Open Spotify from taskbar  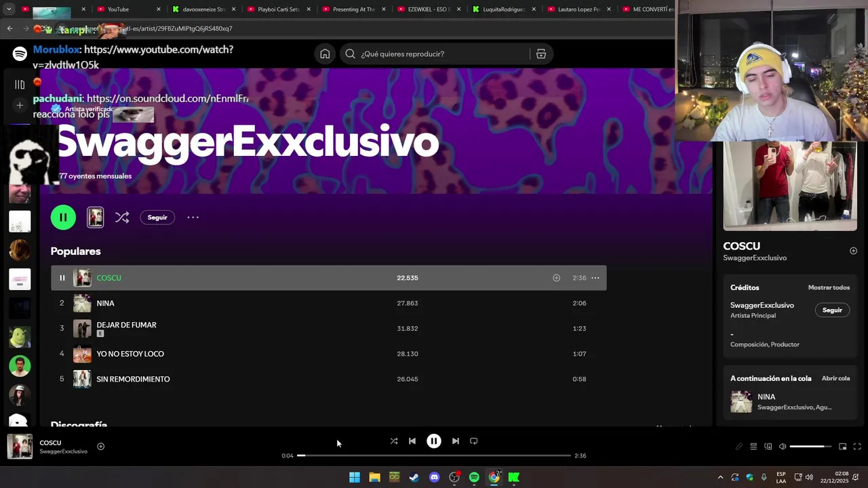click(x=474, y=477)
